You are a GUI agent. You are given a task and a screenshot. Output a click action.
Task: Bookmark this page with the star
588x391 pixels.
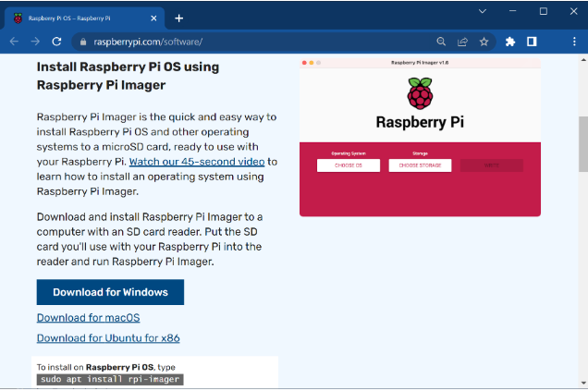[x=484, y=42]
